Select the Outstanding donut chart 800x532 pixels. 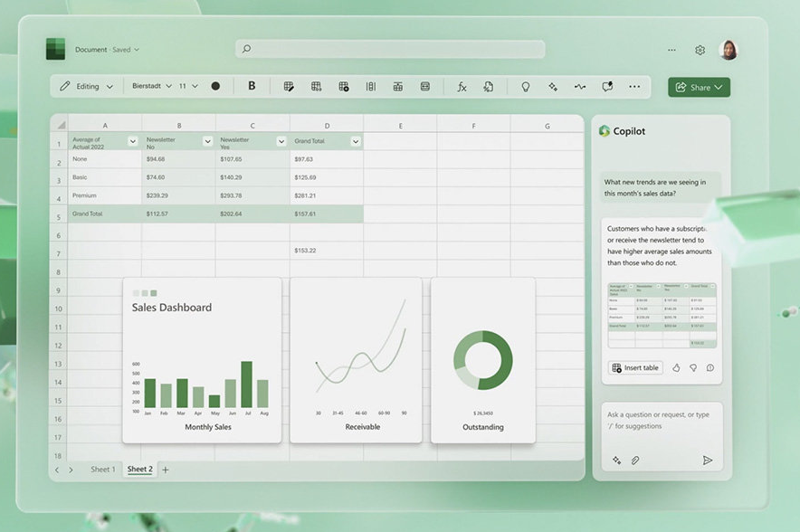click(x=483, y=360)
